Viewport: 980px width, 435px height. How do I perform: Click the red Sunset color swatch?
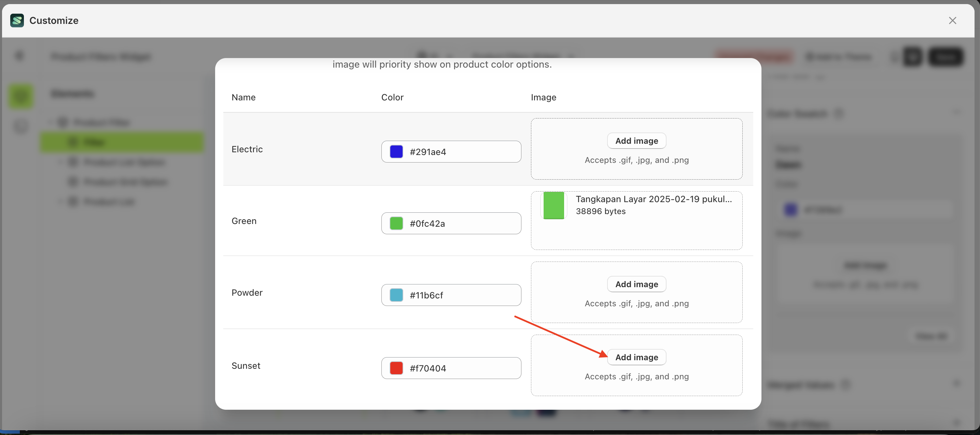[396, 368]
